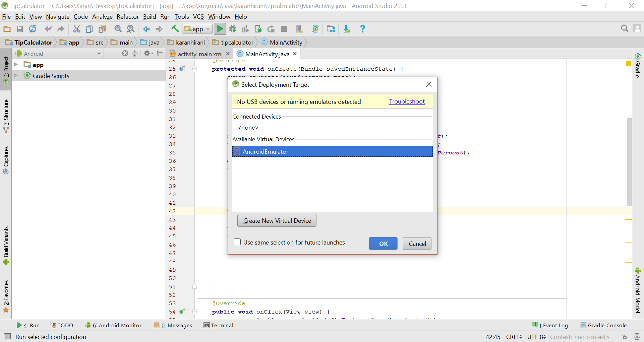The height and width of the screenshot is (342, 644).
Task: Click the UTF-8 encoding selector
Action: [x=536, y=337]
